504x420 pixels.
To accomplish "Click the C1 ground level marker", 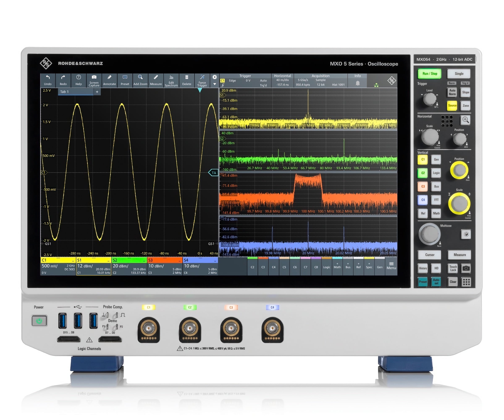I will click(x=44, y=172).
